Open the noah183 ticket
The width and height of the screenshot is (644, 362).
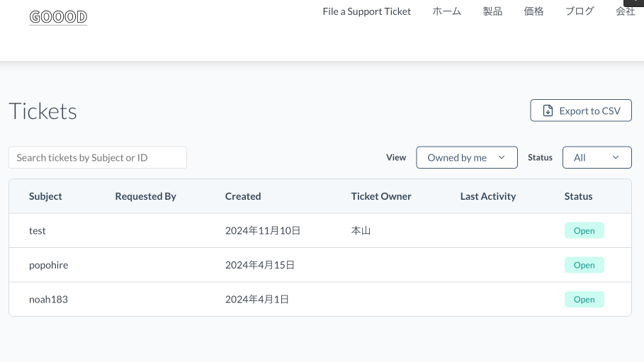pyautogui.click(x=48, y=299)
